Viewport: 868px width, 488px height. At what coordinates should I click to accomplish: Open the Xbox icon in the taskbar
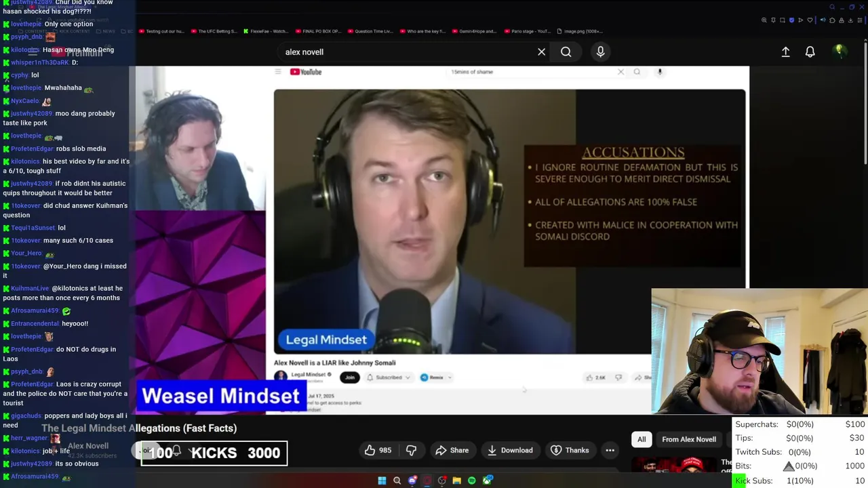tap(487, 481)
